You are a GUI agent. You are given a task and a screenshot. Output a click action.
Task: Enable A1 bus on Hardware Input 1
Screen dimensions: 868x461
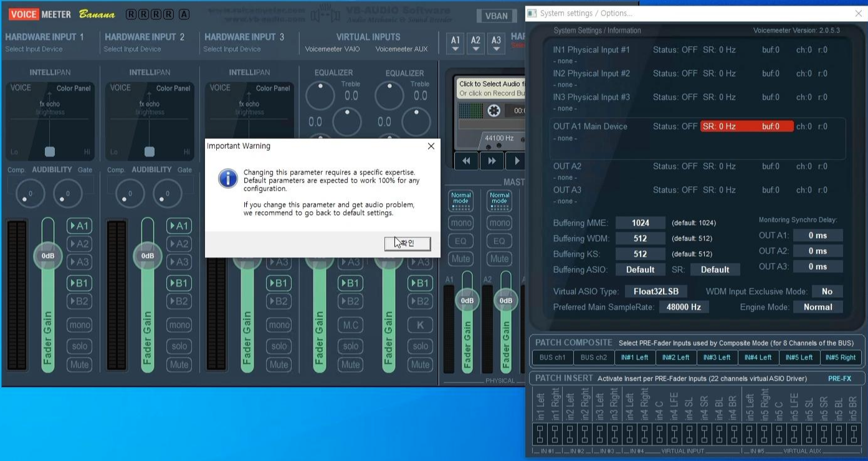click(79, 226)
